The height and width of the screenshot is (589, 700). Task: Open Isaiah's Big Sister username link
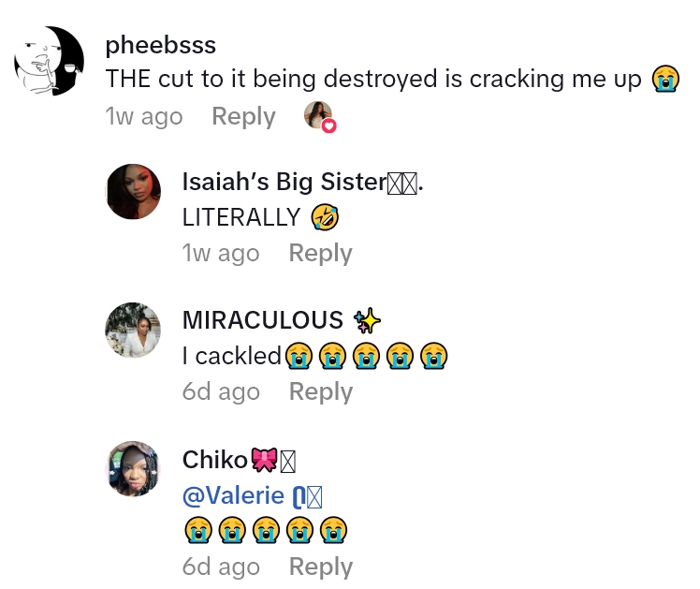click(x=284, y=182)
